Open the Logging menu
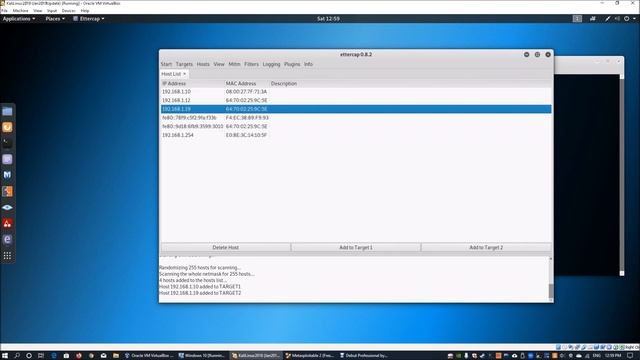The image size is (640, 360). click(271, 64)
